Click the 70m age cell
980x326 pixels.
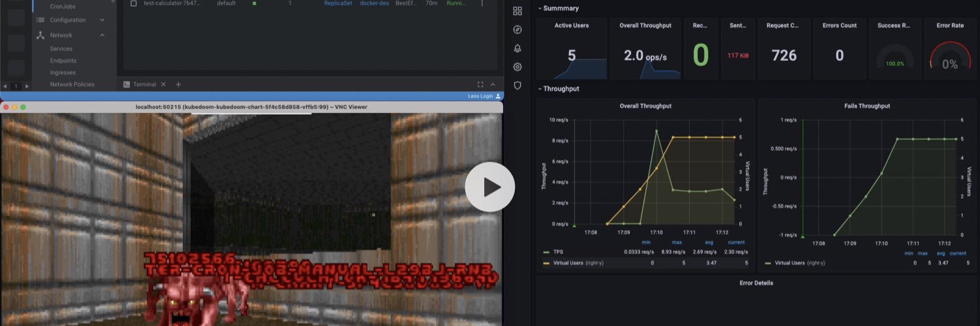[x=431, y=3]
